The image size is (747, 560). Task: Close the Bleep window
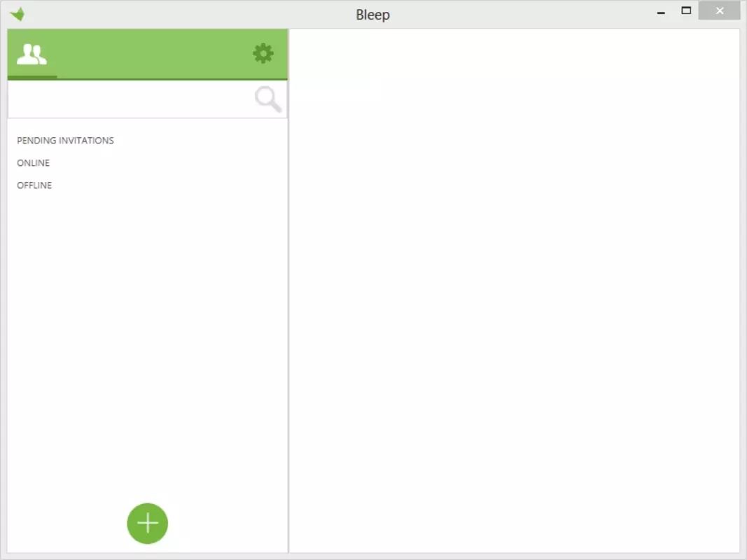click(x=720, y=10)
